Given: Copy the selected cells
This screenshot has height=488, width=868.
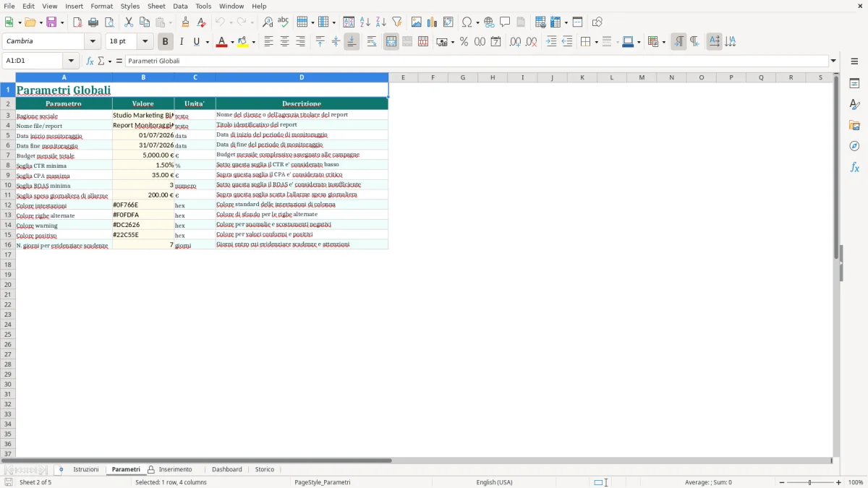Looking at the screenshot, I should coord(145,22).
